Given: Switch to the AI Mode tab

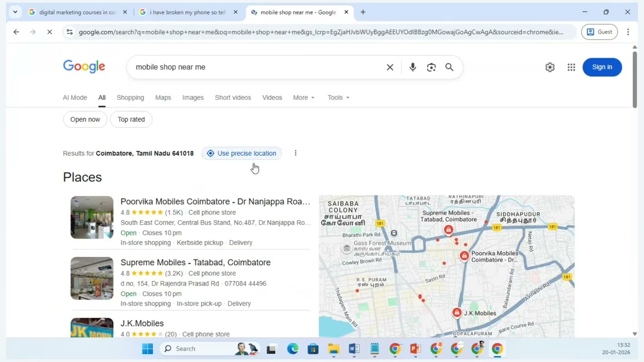Looking at the screenshot, I should coord(75,98).
